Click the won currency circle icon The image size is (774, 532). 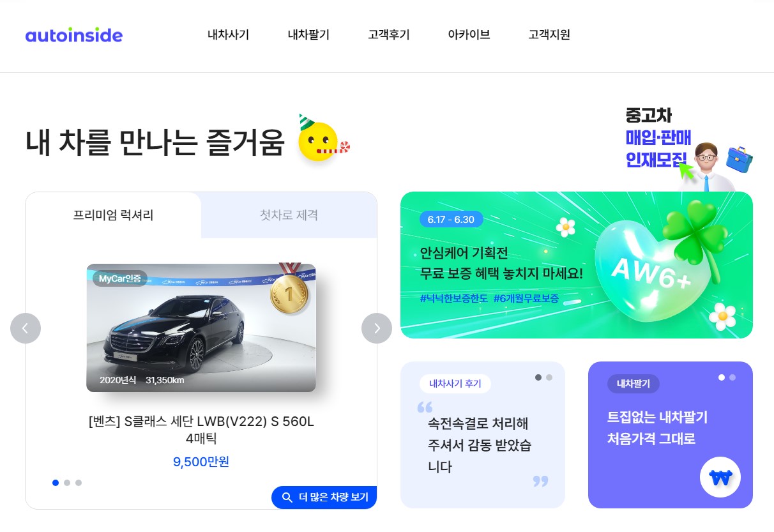(x=720, y=477)
